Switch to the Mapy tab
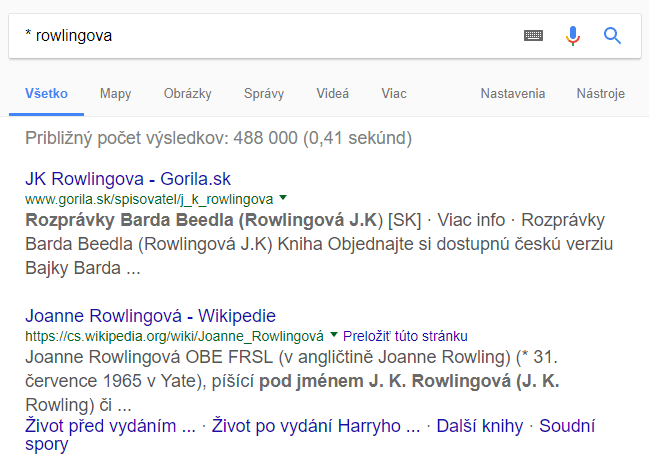 pyautogui.click(x=115, y=94)
